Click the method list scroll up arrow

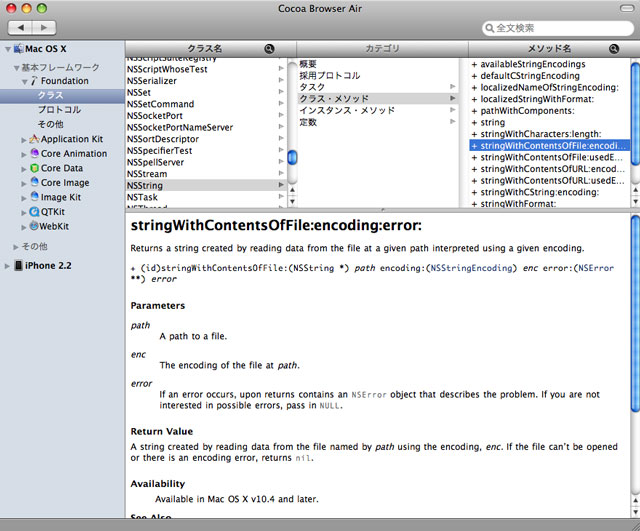pos(635,190)
